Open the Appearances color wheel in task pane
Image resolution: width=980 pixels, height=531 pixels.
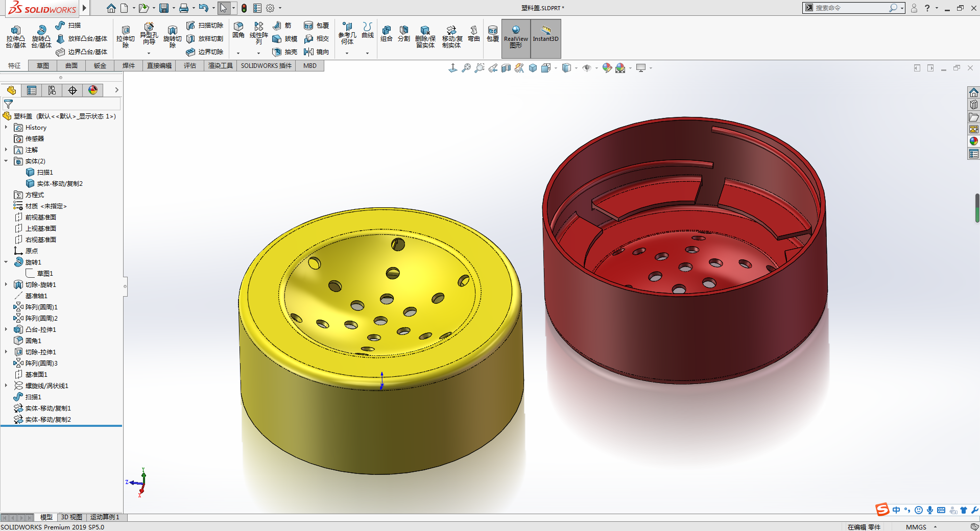(973, 141)
